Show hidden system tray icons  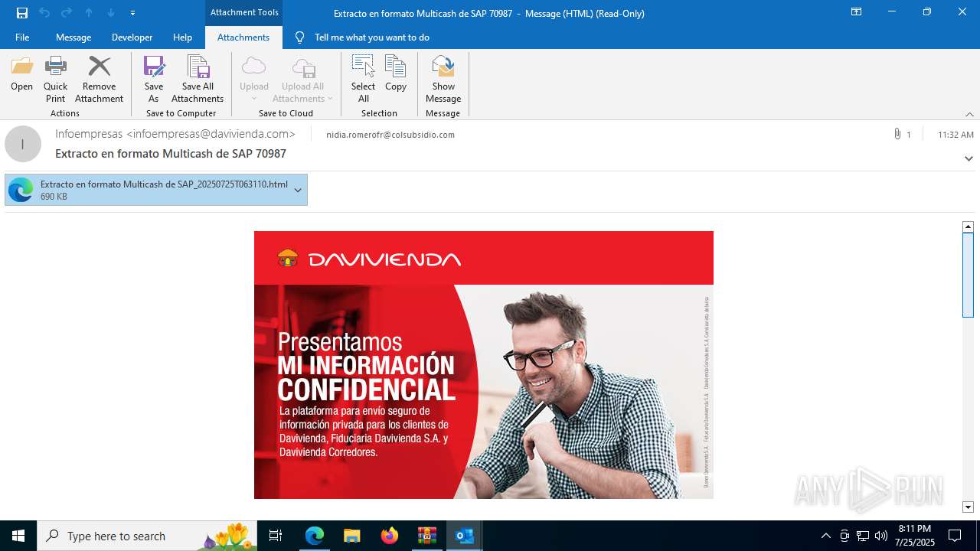tap(826, 536)
